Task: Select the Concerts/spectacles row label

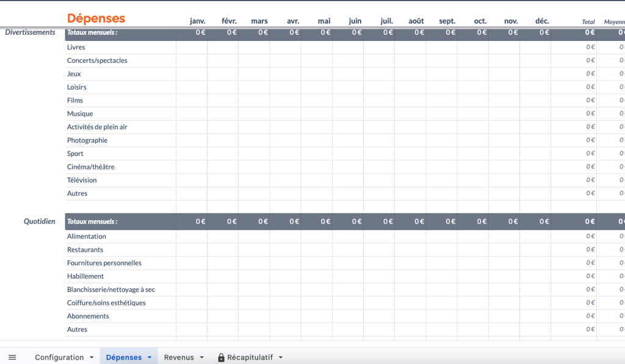Action: pyautogui.click(x=97, y=60)
